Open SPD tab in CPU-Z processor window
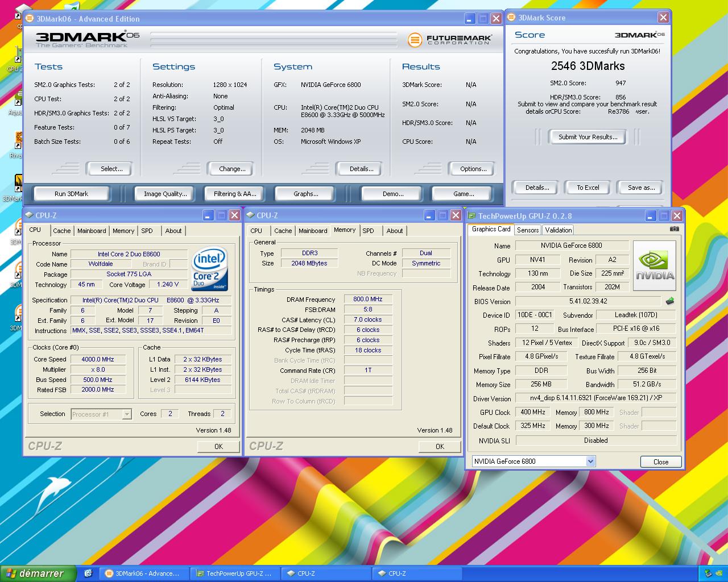This screenshot has width=728, height=582. 147,231
